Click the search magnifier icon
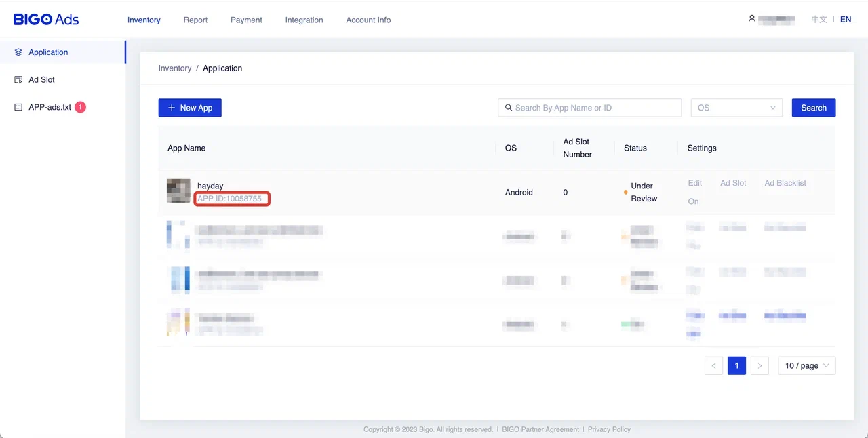Screen dimensions: 868x438 pos(509,108)
